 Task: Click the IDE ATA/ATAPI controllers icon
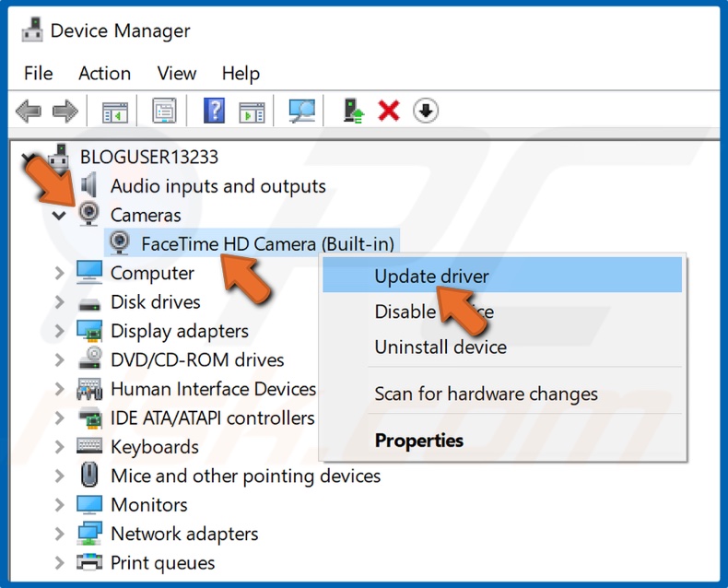pyautogui.click(x=89, y=417)
